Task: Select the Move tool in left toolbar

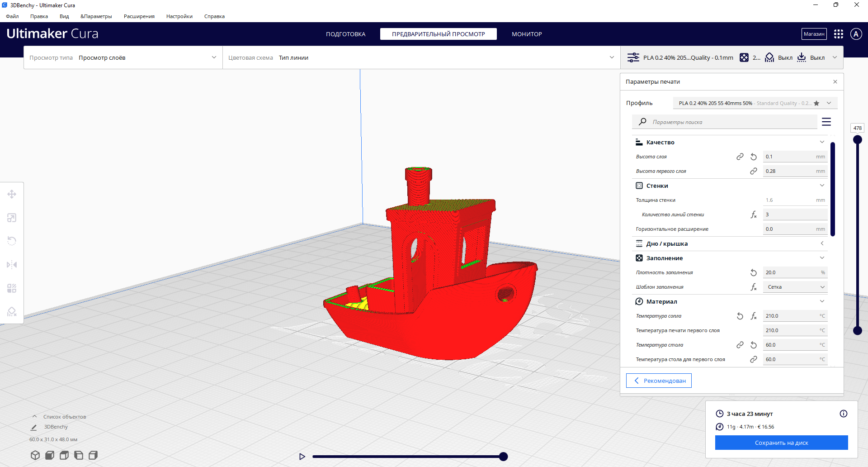Action: (12, 194)
